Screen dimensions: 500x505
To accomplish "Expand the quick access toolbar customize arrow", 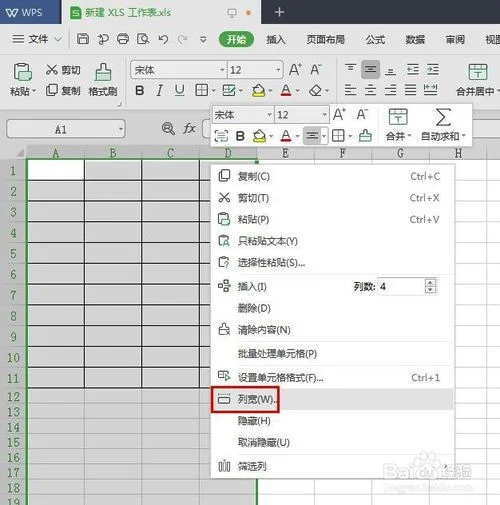I will coord(203,39).
